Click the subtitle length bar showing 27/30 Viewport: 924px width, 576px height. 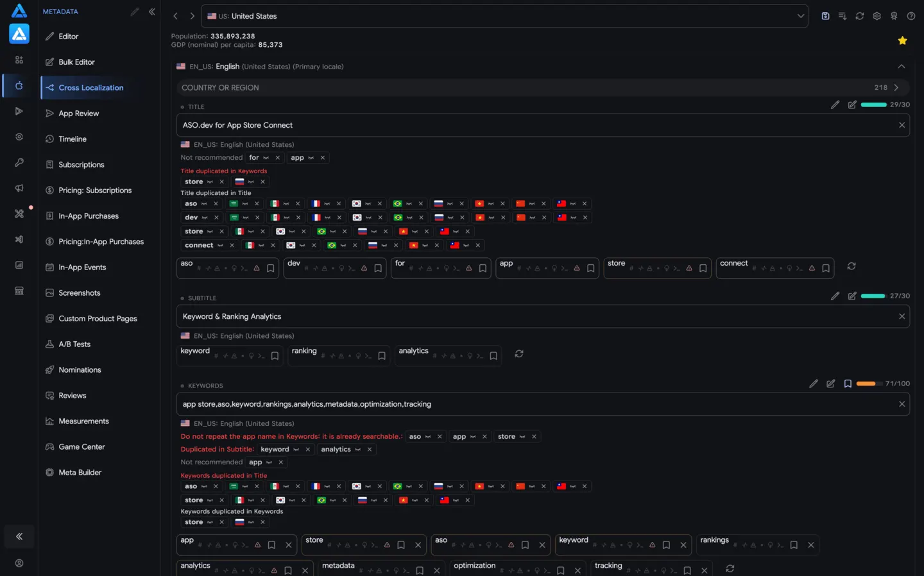[873, 296]
